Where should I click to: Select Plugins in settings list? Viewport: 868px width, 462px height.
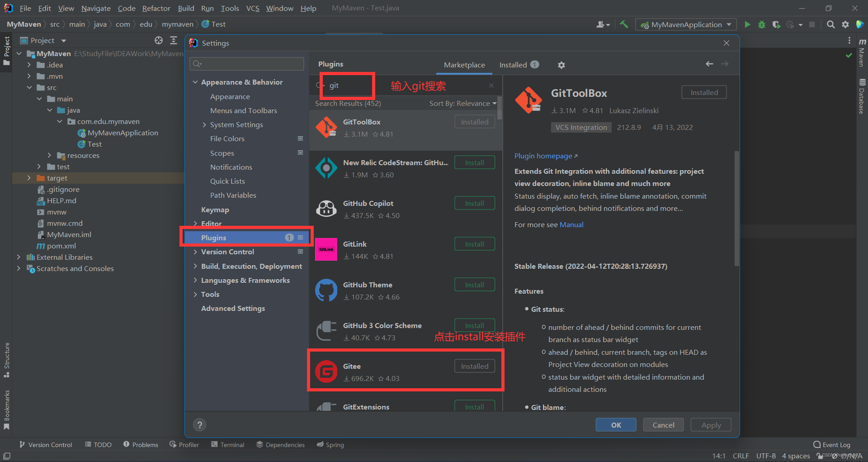click(246, 238)
